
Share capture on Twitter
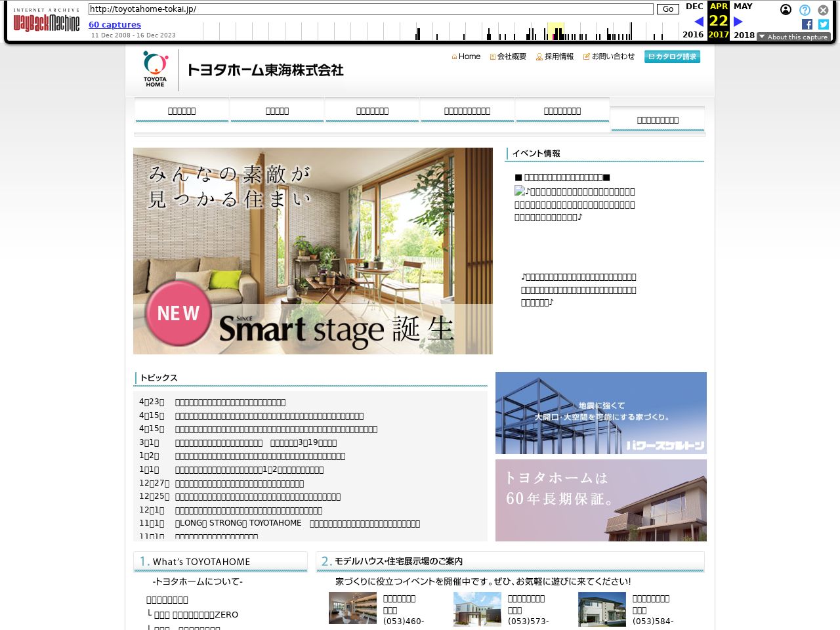click(824, 24)
